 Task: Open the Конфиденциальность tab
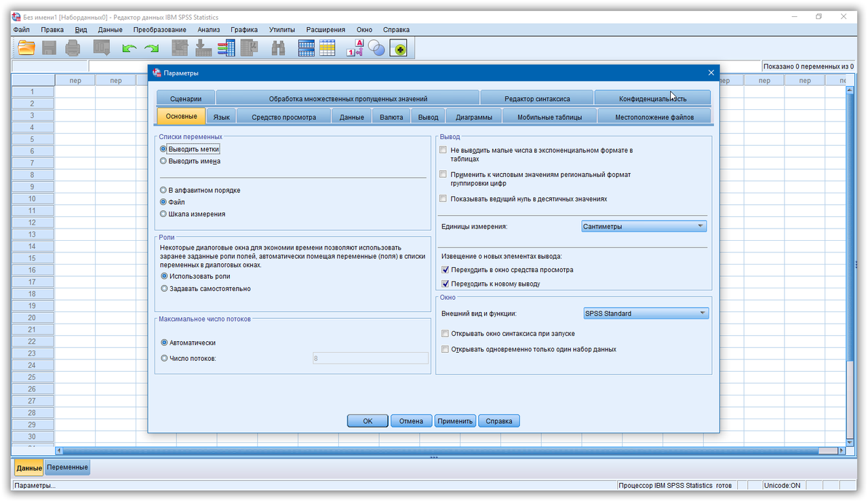[652, 98]
